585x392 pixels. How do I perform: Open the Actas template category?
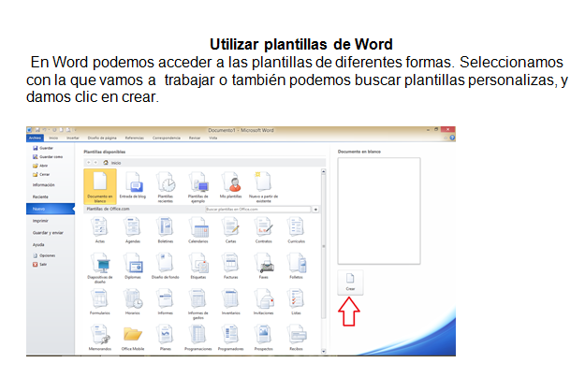(x=99, y=230)
